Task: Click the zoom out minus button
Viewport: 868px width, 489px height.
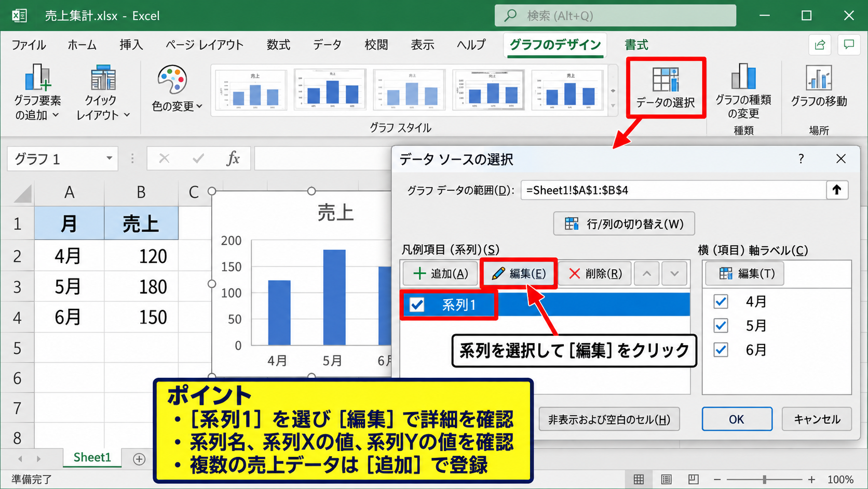Action: click(717, 479)
